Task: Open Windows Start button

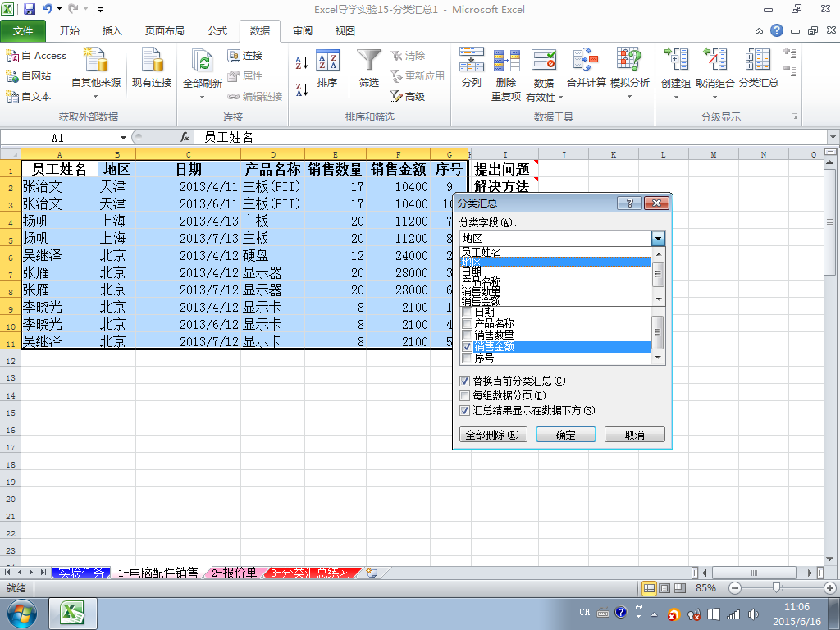Action: (22, 614)
